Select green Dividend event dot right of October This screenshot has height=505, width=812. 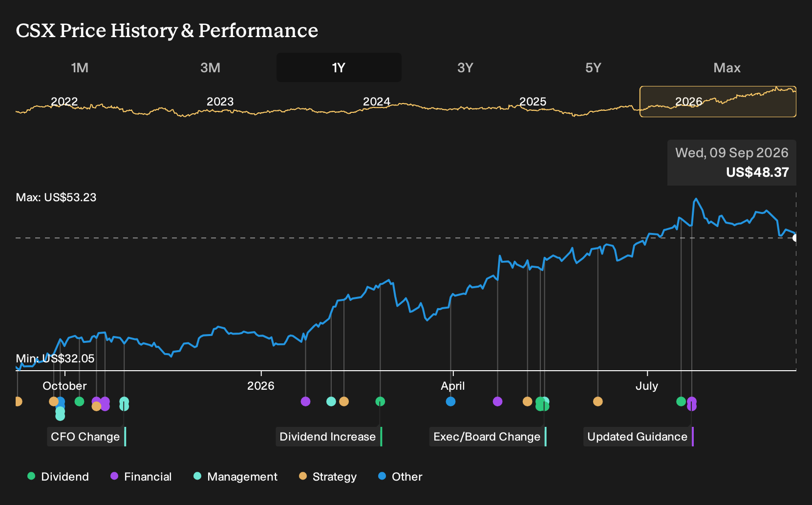[x=79, y=401]
